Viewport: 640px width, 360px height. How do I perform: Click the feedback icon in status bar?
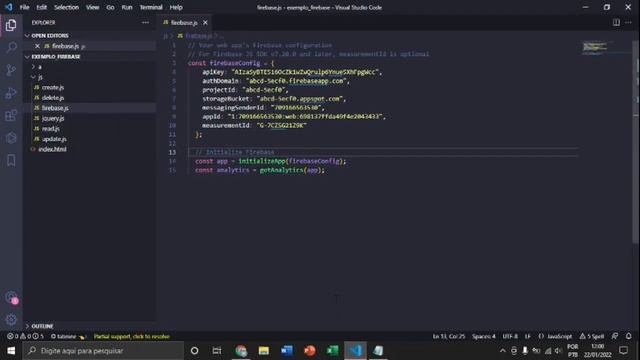[615, 336]
